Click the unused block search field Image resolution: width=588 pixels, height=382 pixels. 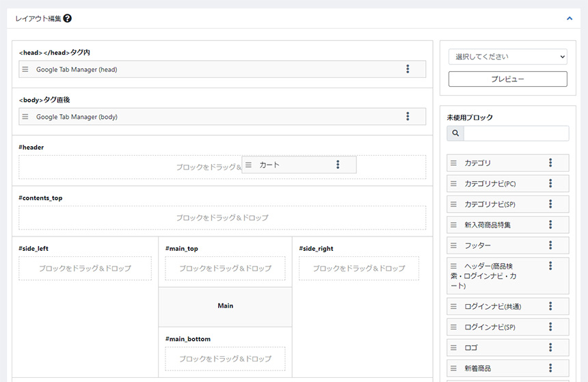516,133
